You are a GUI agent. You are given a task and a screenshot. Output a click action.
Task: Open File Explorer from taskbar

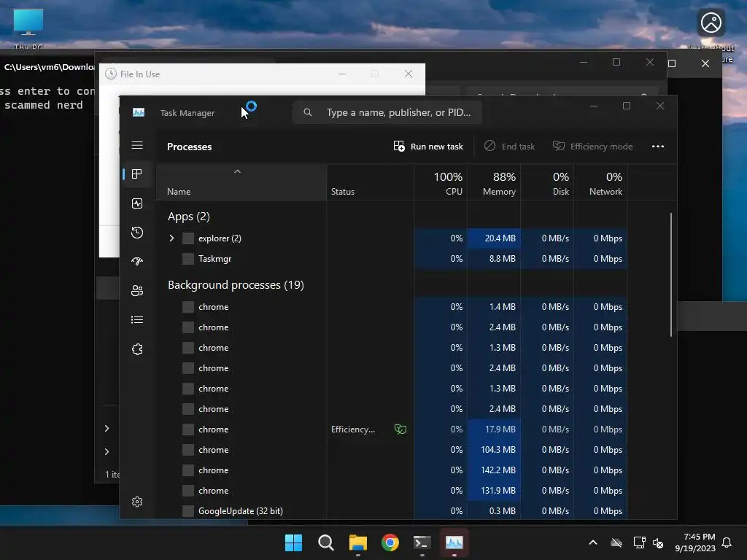(357, 542)
